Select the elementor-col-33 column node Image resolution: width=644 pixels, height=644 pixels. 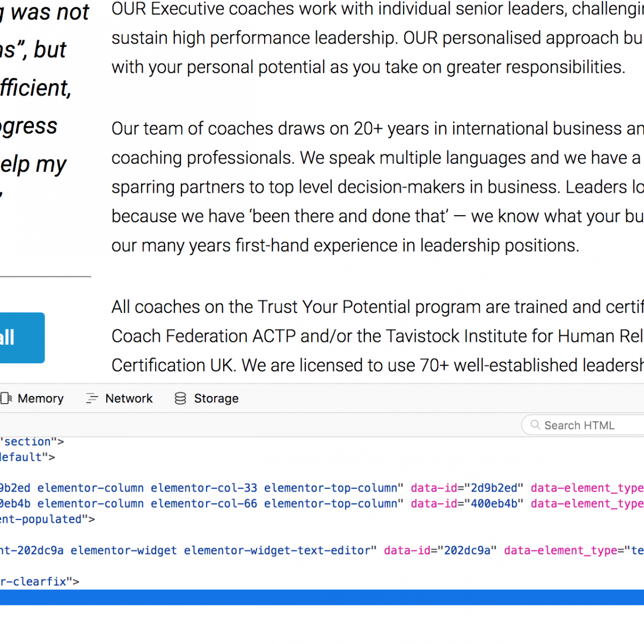pyautogui.click(x=322, y=488)
